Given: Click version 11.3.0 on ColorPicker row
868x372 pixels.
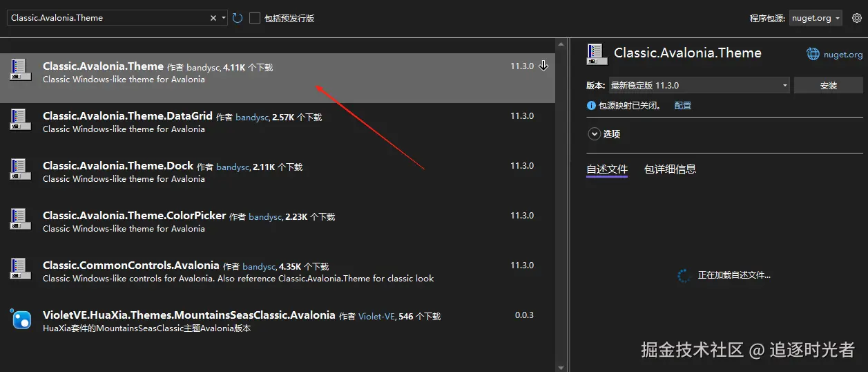Looking at the screenshot, I should pos(522,216).
